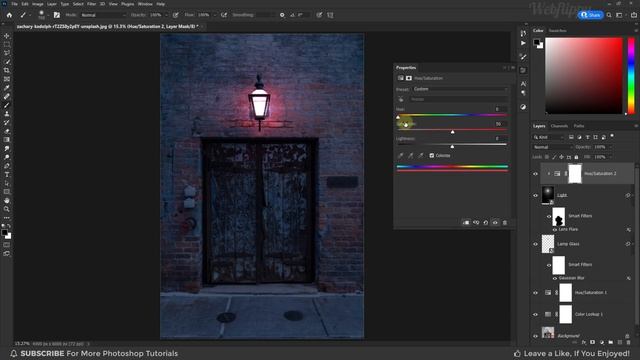This screenshot has width=640, height=360.
Task: Select the Eraser tool
Action: coord(7,131)
